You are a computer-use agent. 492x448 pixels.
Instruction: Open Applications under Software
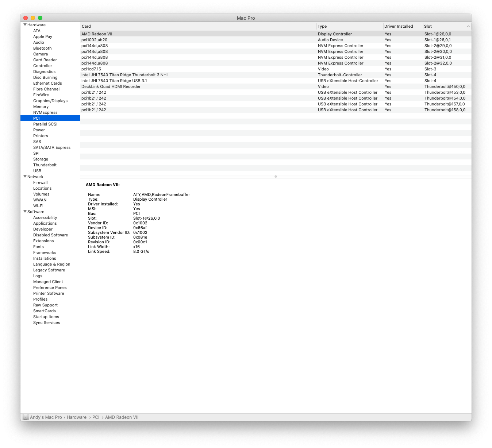tap(45, 223)
